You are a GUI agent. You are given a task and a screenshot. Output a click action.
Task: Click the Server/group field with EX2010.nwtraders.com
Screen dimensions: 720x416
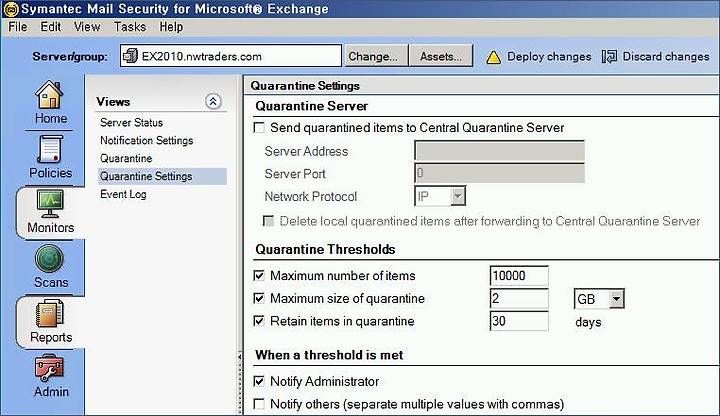[x=231, y=56]
